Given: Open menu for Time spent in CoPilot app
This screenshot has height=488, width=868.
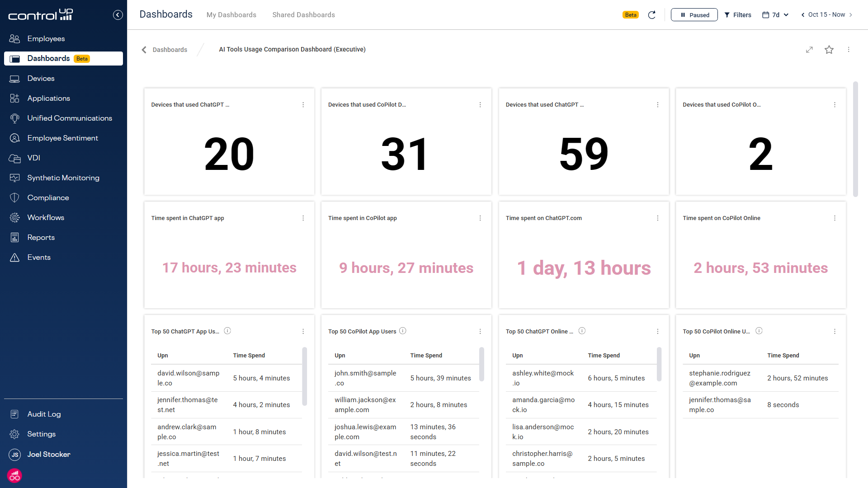Looking at the screenshot, I should 480,218.
